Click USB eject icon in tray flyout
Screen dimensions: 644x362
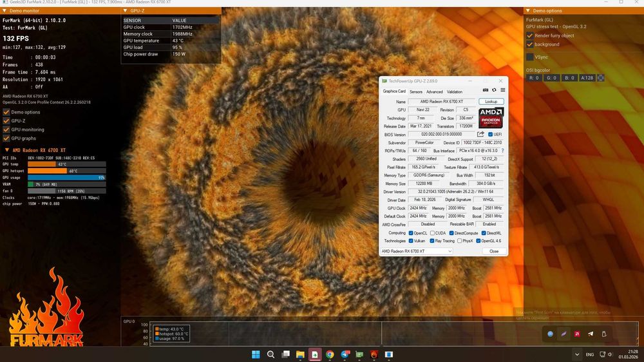[x=604, y=334]
